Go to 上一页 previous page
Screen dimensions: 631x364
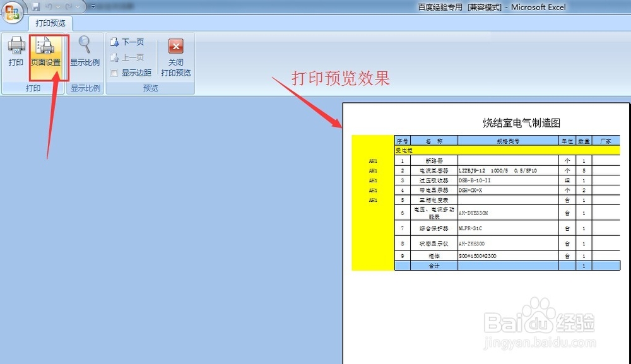tap(127, 57)
